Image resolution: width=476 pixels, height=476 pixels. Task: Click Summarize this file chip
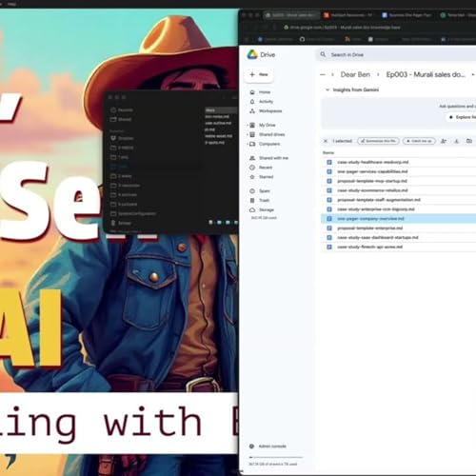(378, 141)
